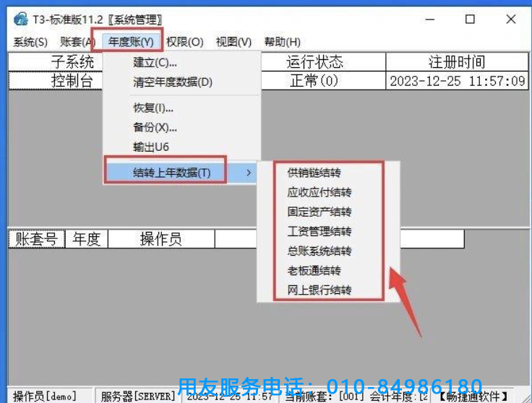Screen dimensions: 532x403
Task: Open the 帮助(H) menu
Action: (282, 42)
